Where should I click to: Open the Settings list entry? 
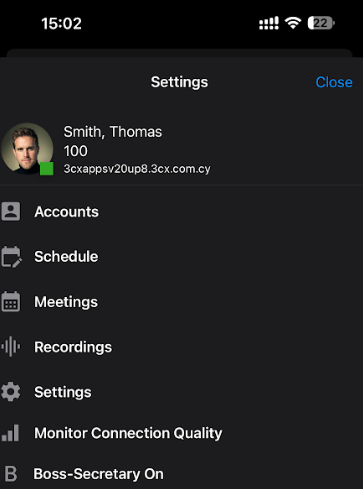tap(181, 392)
